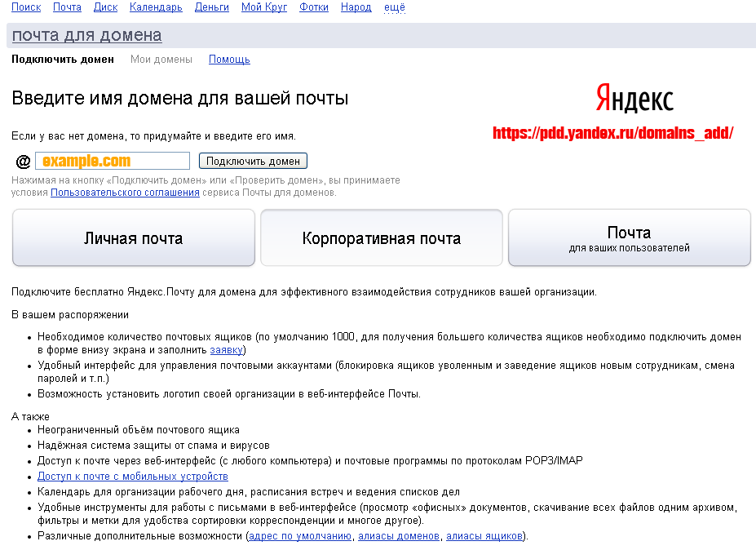The width and height of the screenshot is (756, 559).
Task: Open Фотки service link
Action: (314, 7)
